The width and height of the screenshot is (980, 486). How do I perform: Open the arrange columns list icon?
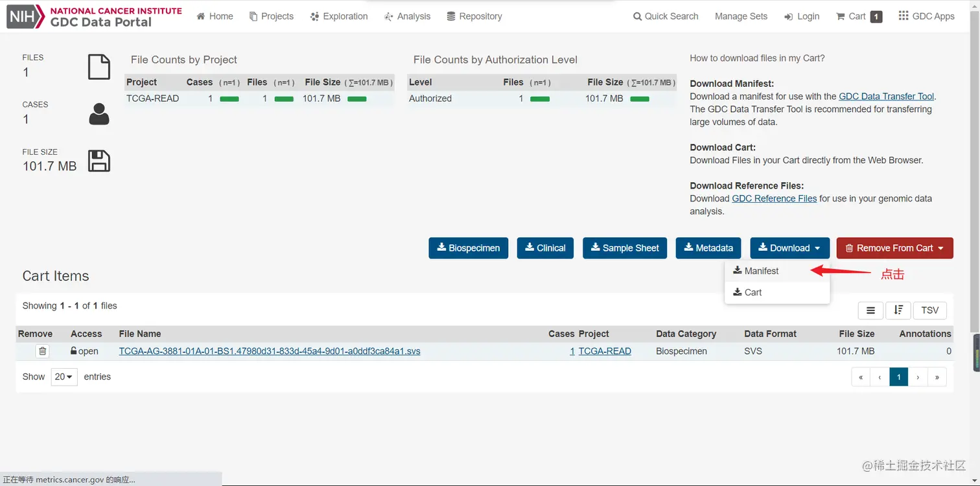click(871, 310)
